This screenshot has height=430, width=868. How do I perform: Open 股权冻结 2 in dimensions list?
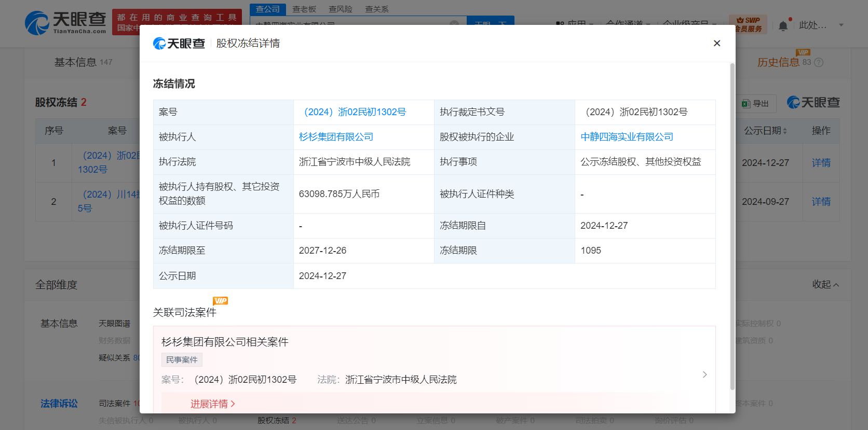point(277,421)
